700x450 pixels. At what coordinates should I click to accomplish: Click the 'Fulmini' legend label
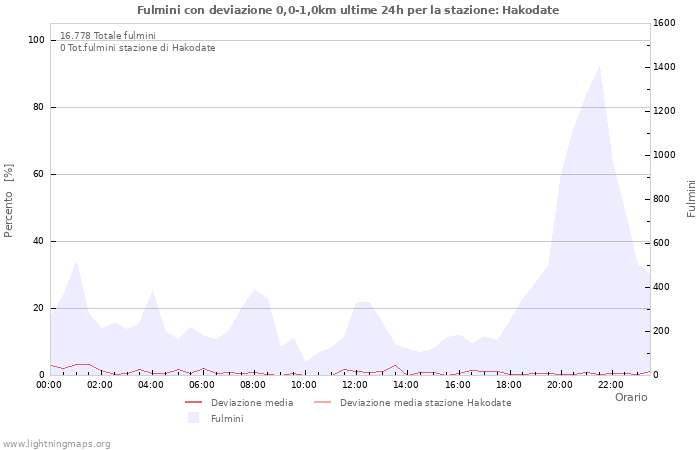tap(227, 419)
